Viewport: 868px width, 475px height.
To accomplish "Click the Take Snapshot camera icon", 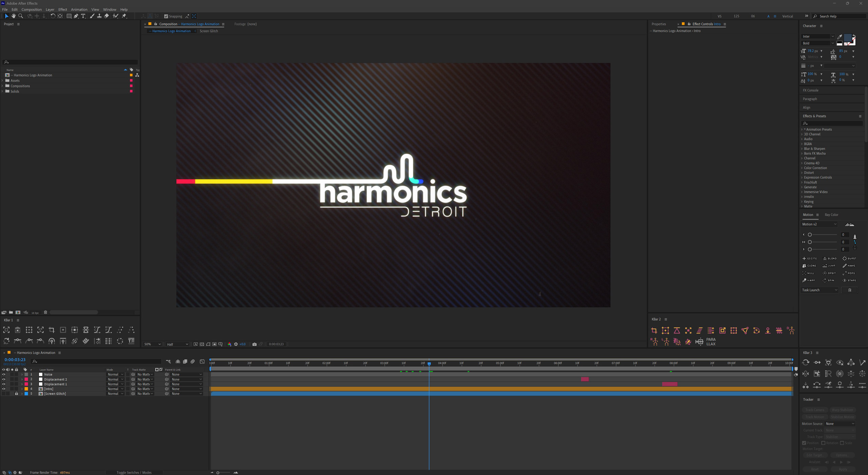I will 254,344.
